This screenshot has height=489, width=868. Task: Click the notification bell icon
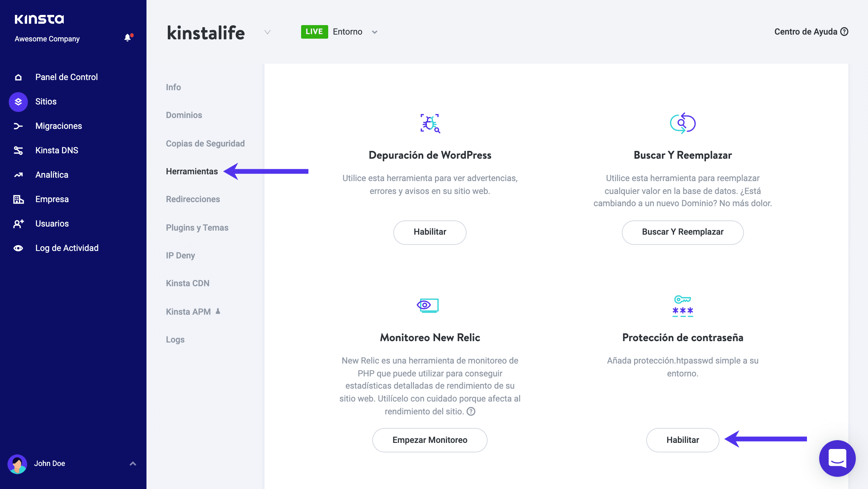coord(128,38)
